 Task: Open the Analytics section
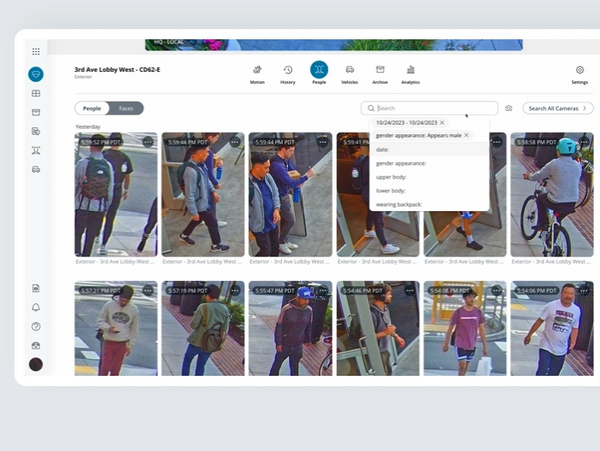tap(410, 72)
